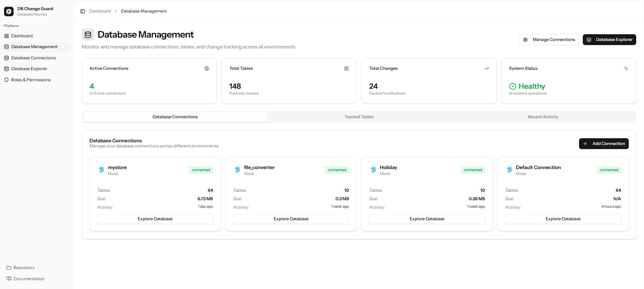The image size is (644, 289).
Task: Click the Dashboard breadcrumb link
Action: coord(100,11)
